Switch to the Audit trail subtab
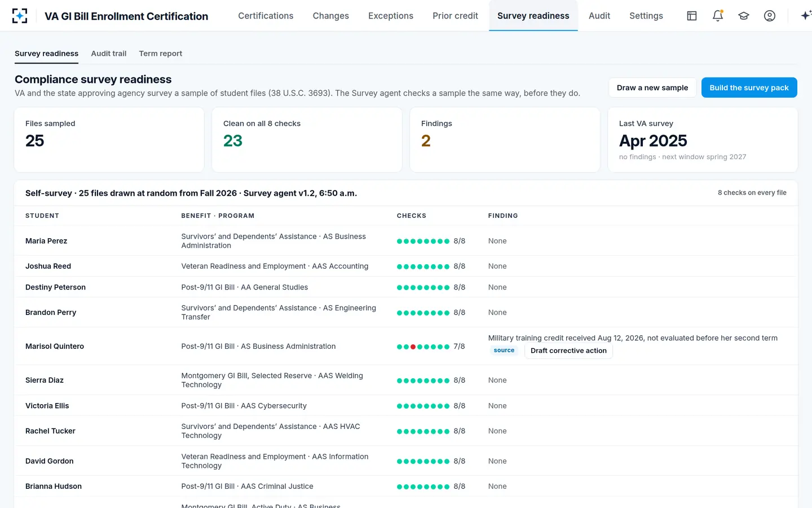Screen dimensions: 812x508 point(109,54)
